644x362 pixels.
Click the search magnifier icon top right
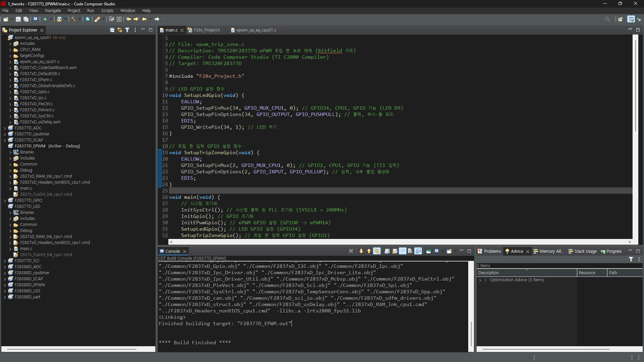point(607,19)
